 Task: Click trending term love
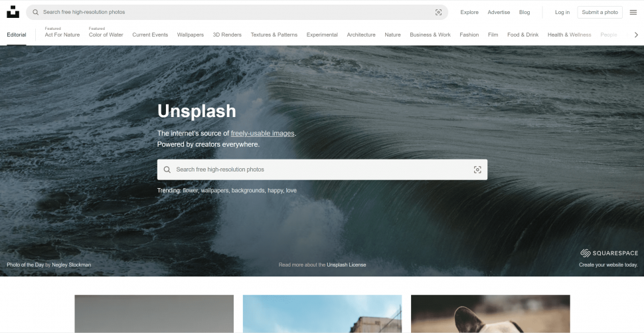tap(291, 190)
